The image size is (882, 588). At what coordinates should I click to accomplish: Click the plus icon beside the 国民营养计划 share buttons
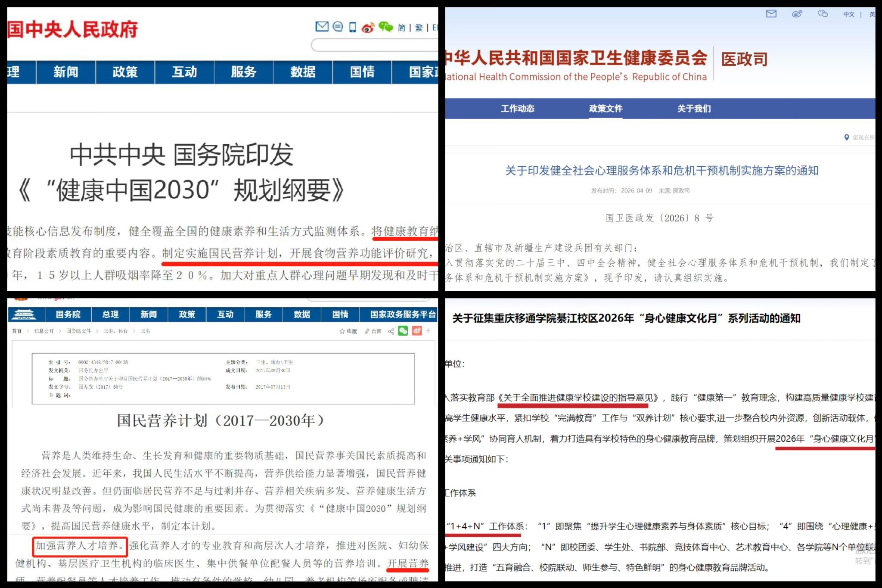click(429, 331)
